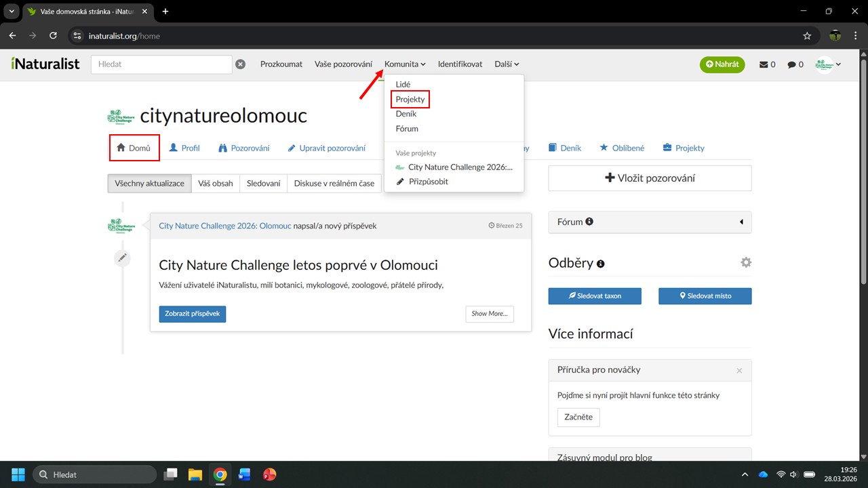Click the pencil icon beside the post
The image size is (868, 488).
[122, 258]
